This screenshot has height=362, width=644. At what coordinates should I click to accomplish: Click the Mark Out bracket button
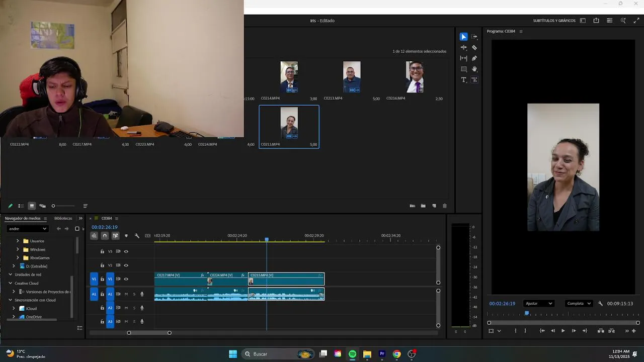tap(525, 331)
